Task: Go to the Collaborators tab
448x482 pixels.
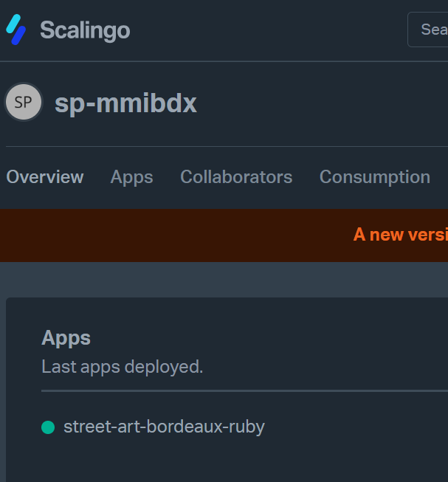Action: point(236,177)
